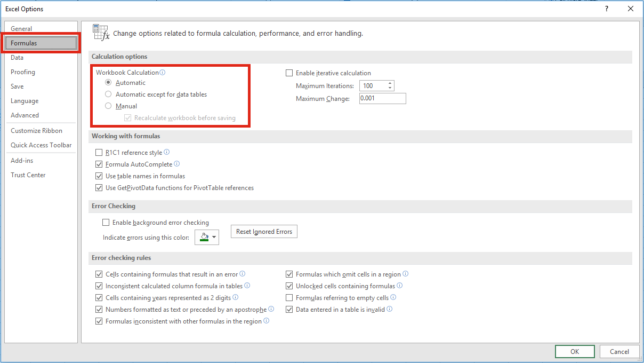Select Automatic workbook calculation

109,83
